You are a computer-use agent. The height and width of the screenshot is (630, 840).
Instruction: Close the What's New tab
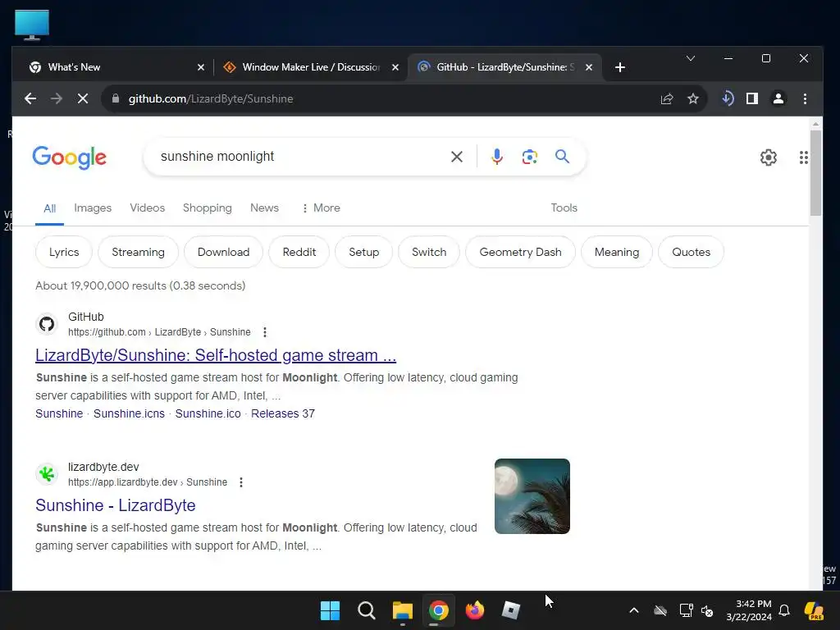201,67
